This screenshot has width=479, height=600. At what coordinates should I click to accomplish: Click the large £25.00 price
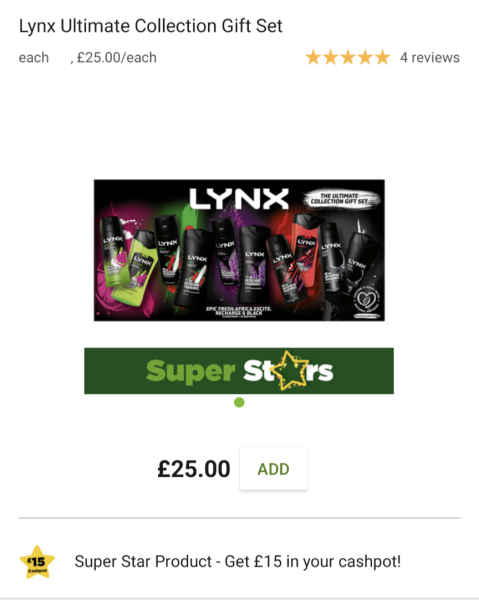click(194, 469)
